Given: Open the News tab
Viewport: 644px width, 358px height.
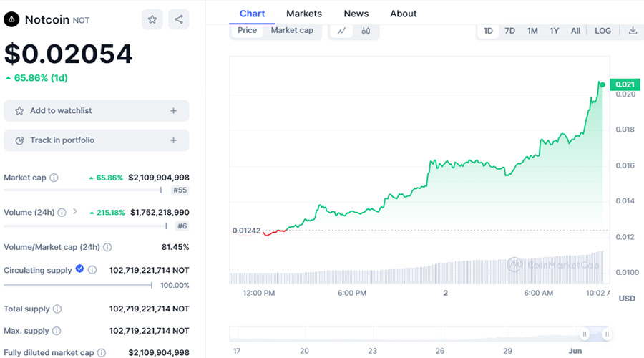Looking at the screenshot, I should 356,14.
